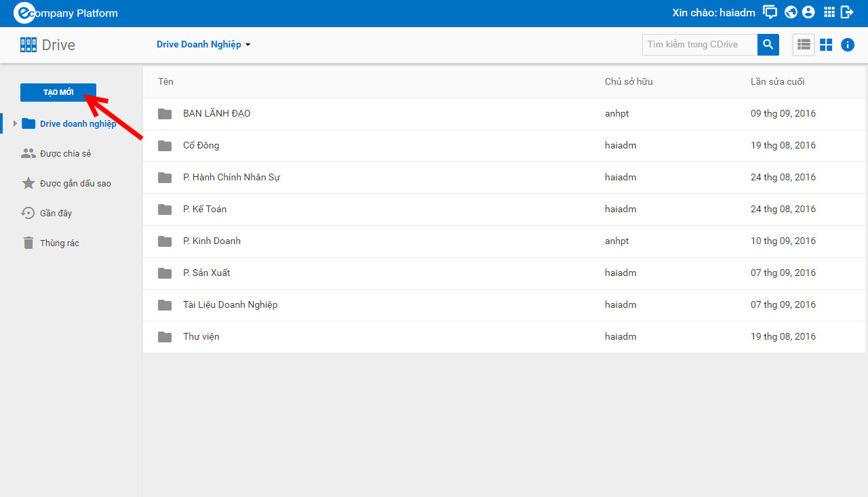The height and width of the screenshot is (497, 868).
Task: Open the P. Sản Xuất folder name
Action: click(207, 273)
